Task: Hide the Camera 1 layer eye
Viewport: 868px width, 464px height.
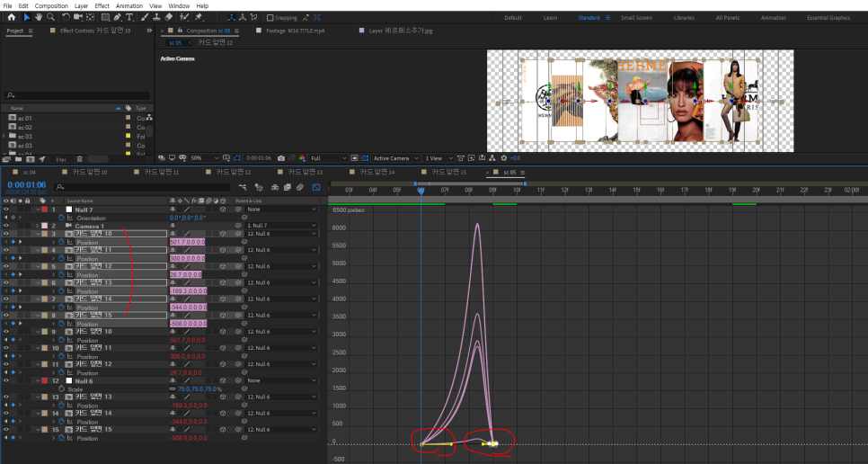Action: point(6,226)
